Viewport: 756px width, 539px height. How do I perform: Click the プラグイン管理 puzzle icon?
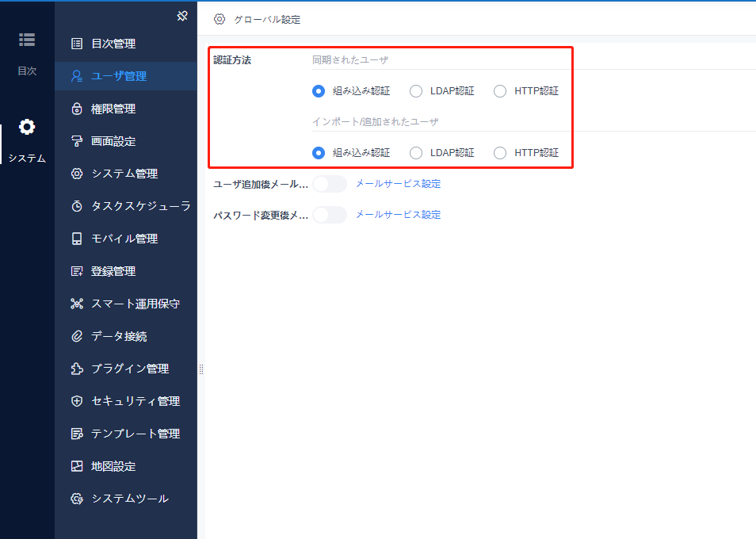tap(77, 369)
